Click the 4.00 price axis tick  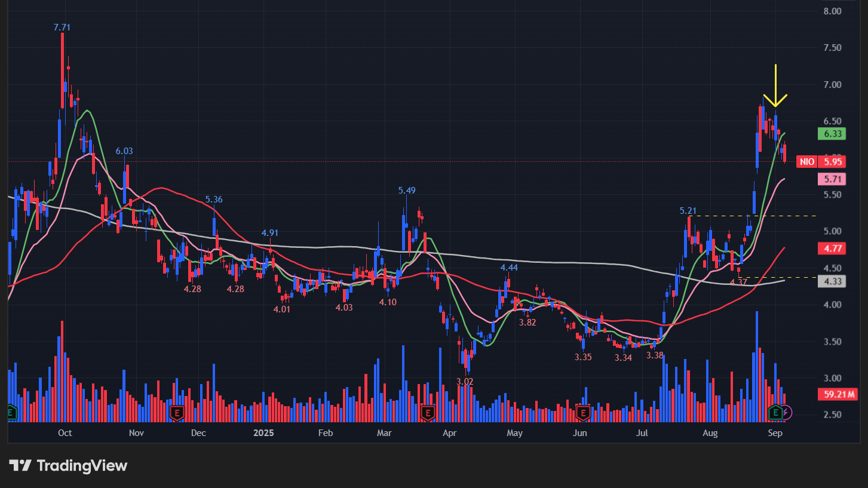tap(832, 305)
